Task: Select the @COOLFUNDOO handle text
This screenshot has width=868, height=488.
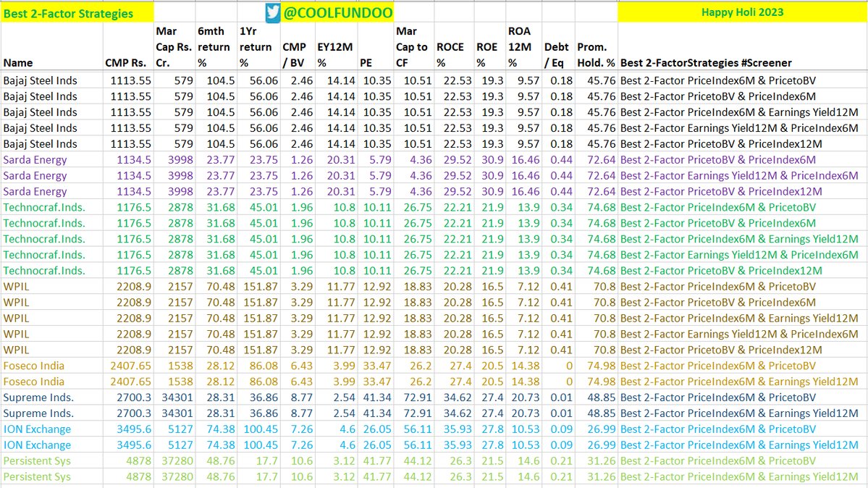Action: point(337,13)
